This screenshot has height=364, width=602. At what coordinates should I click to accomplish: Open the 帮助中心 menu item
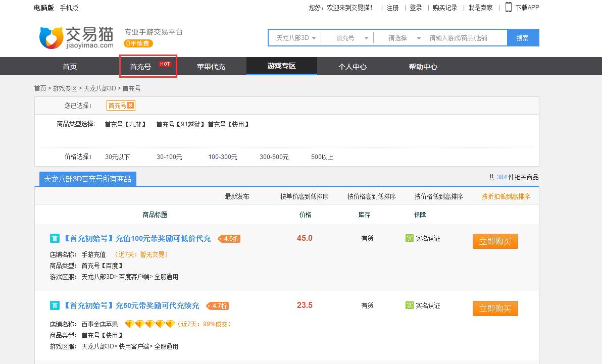[x=423, y=66]
